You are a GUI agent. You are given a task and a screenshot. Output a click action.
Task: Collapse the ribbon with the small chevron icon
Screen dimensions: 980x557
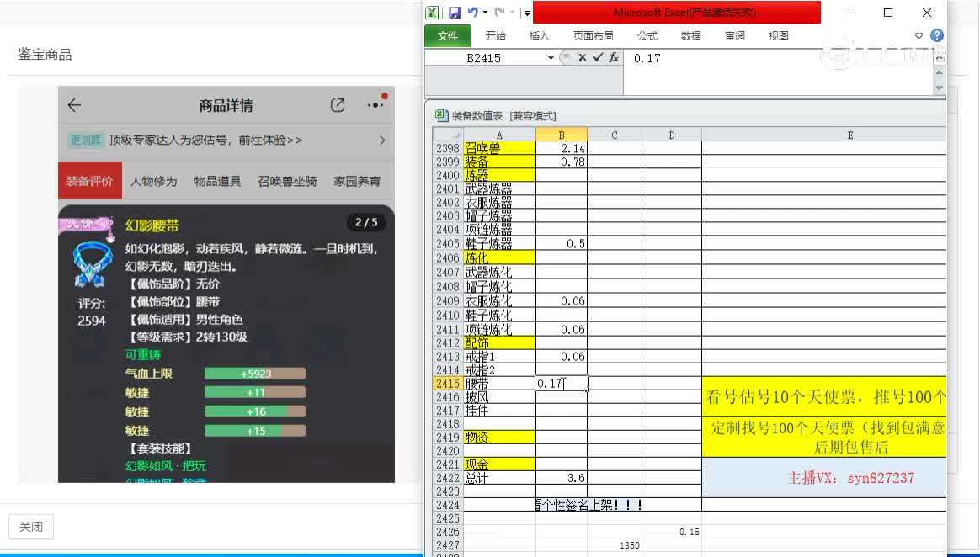(919, 35)
